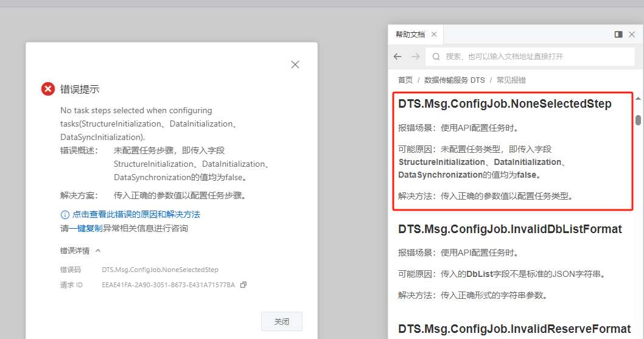644x339 pixels.
Task: Close the entire help document panel
Action: 632,35
